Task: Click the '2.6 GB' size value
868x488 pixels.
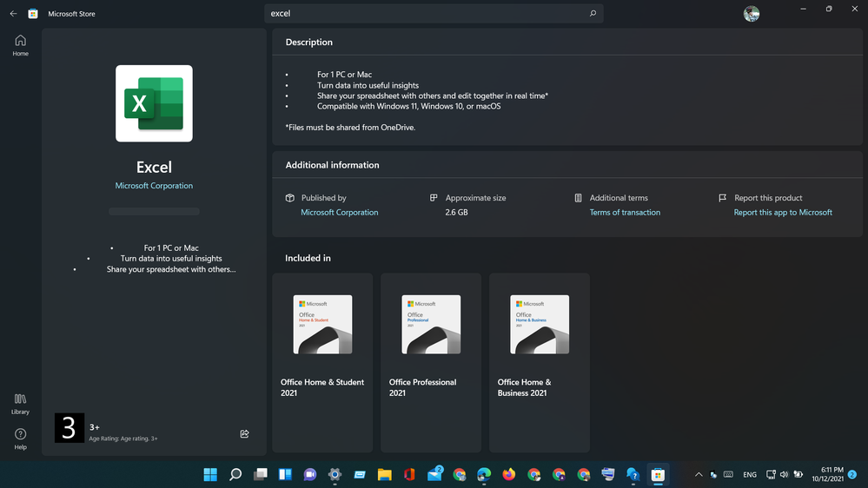Action: (456, 212)
